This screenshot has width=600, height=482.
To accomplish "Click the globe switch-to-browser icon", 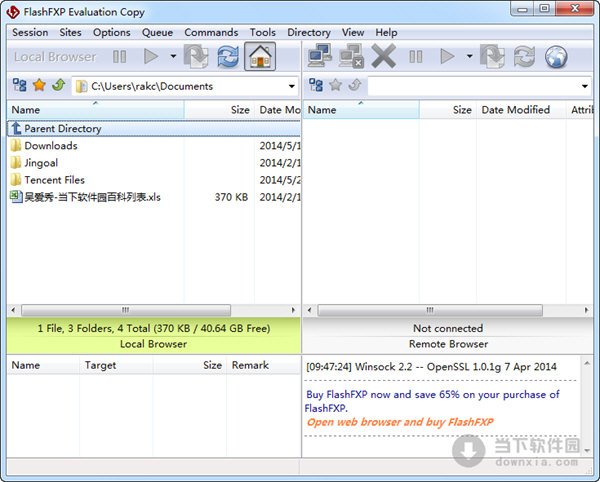I will pyautogui.click(x=556, y=57).
